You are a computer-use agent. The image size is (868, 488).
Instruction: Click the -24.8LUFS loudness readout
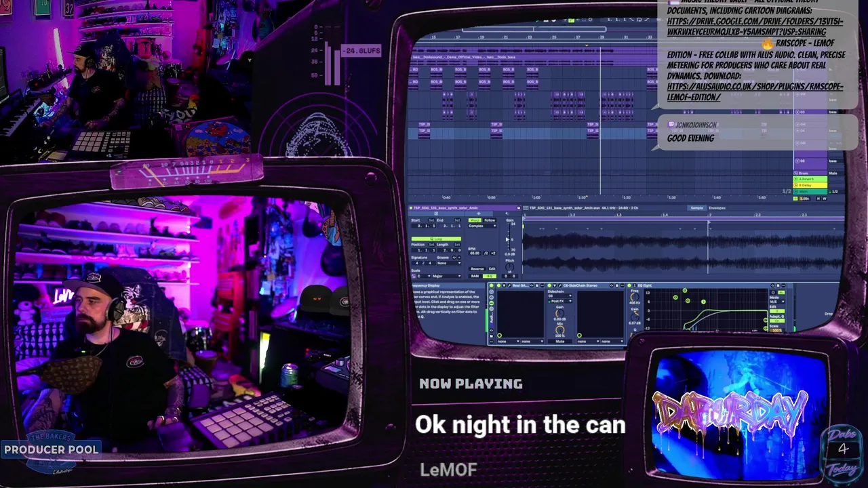pyautogui.click(x=361, y=51)
